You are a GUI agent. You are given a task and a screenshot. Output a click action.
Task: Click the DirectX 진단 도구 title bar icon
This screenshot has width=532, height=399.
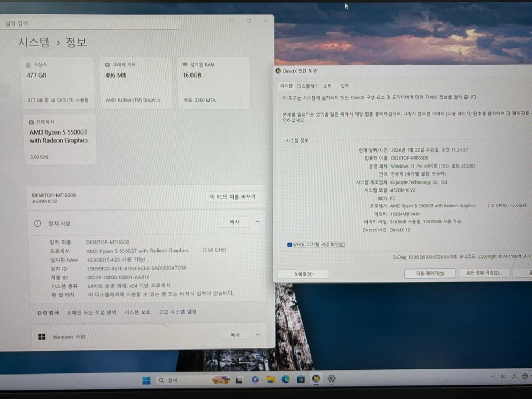click(x=278, y=71)
